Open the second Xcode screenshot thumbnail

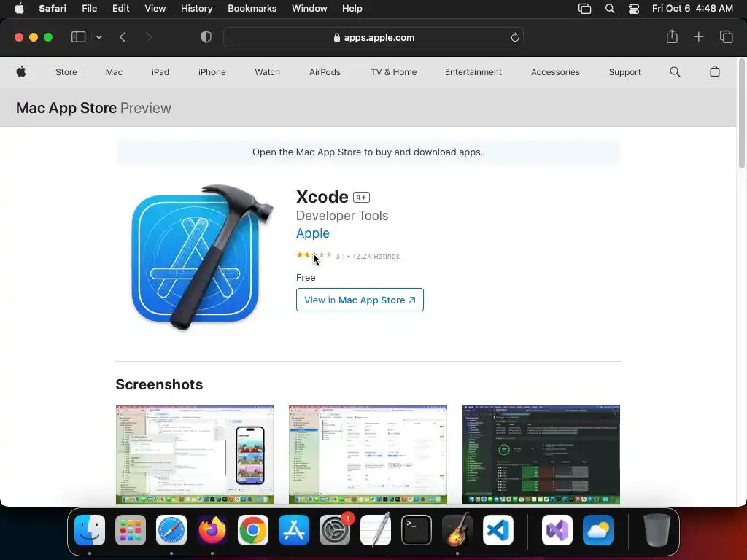coord(368,455)
